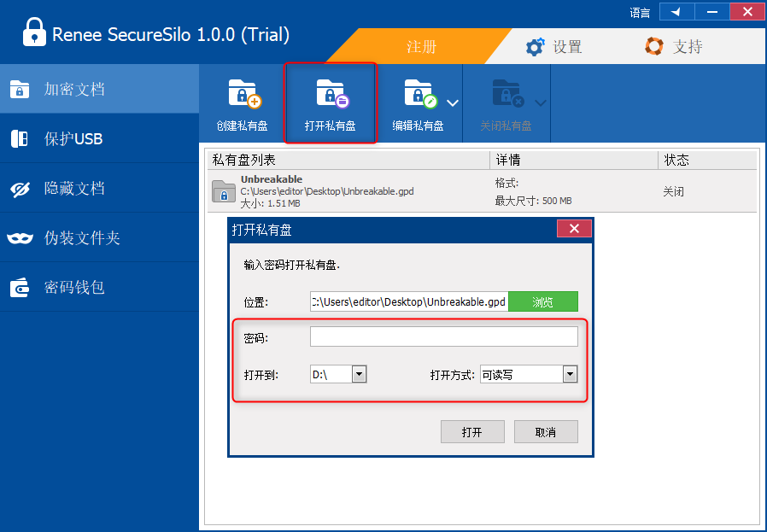
Task: Open the 打开到 drive letter dropdown
Action: tap(359, 375)
